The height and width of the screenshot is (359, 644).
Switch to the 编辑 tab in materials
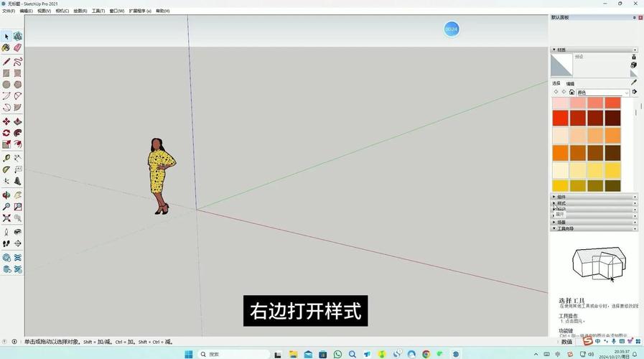[x=571, y=83]
